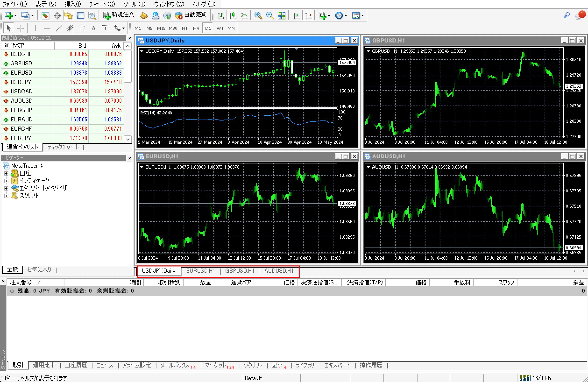
Task: Tile the chart windows
Action: pos(281,15)
